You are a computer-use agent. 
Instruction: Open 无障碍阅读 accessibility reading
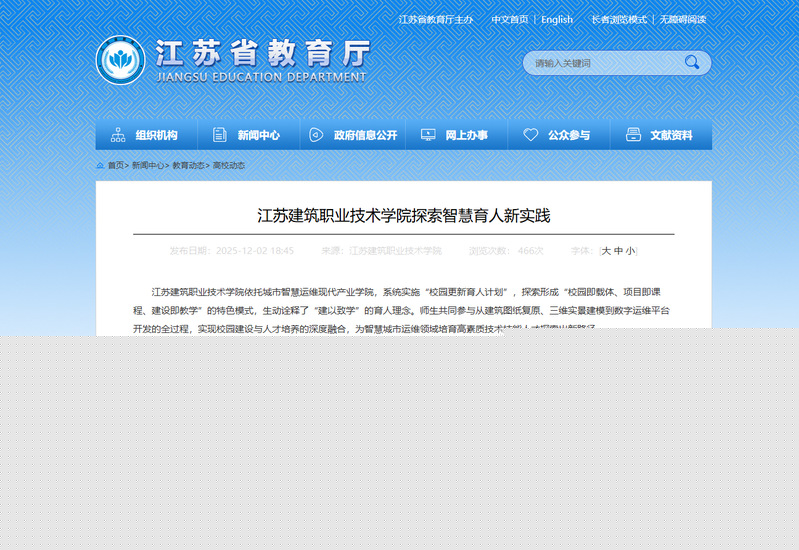[683, 19]
